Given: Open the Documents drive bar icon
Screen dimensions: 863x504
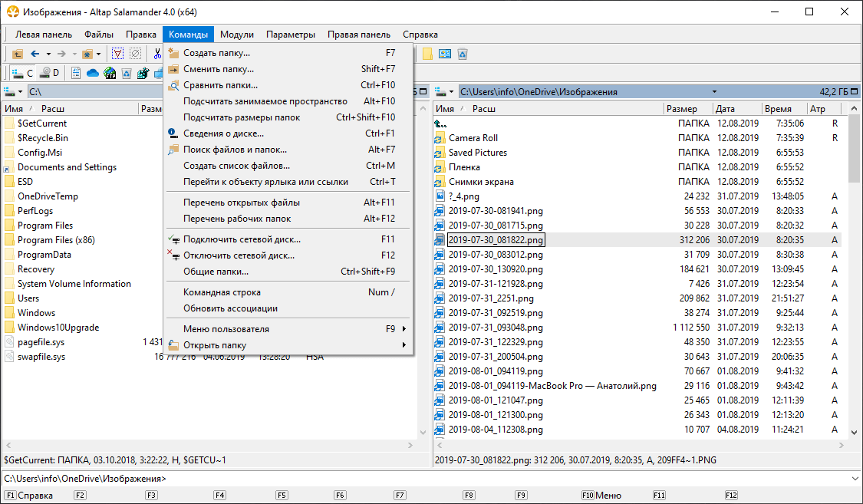Looking at the screenshot, I should 75,73.
